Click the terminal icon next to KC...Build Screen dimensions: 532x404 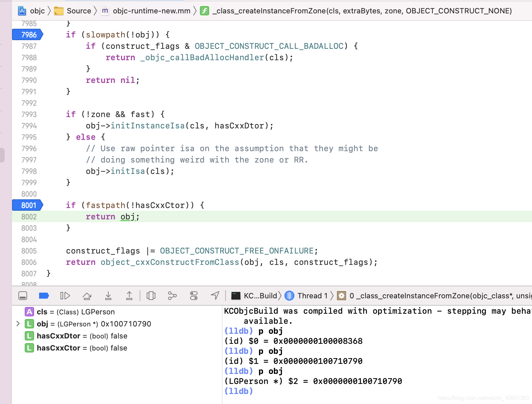236,296
